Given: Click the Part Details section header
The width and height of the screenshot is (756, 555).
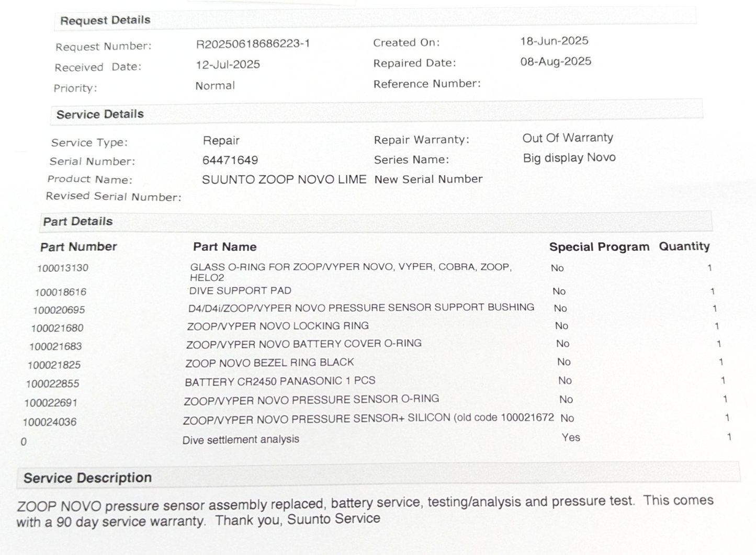Looking at the screenshot, I should pyautogui.click(x=78, y=222).
